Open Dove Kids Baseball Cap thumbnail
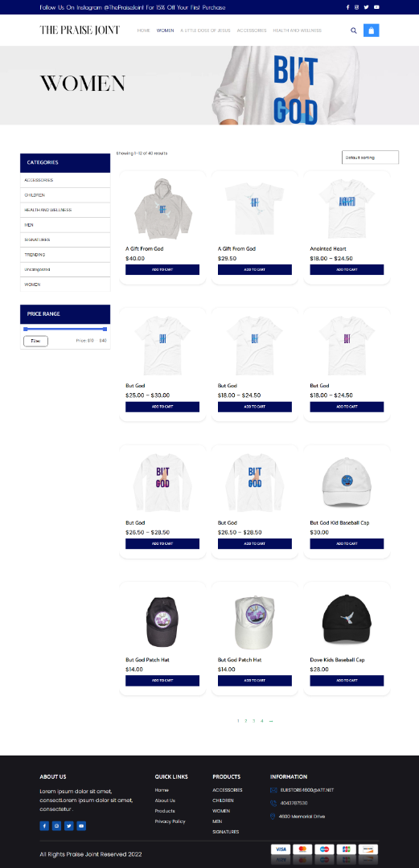Viewport: 419px width, 868px height. 347,620
